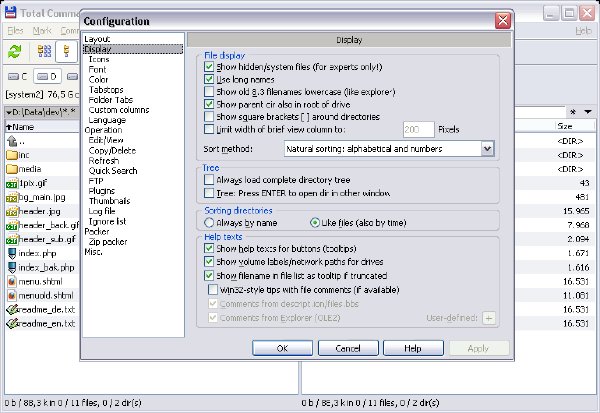Enable Win32-style tips with file comments

click(213, 289)
